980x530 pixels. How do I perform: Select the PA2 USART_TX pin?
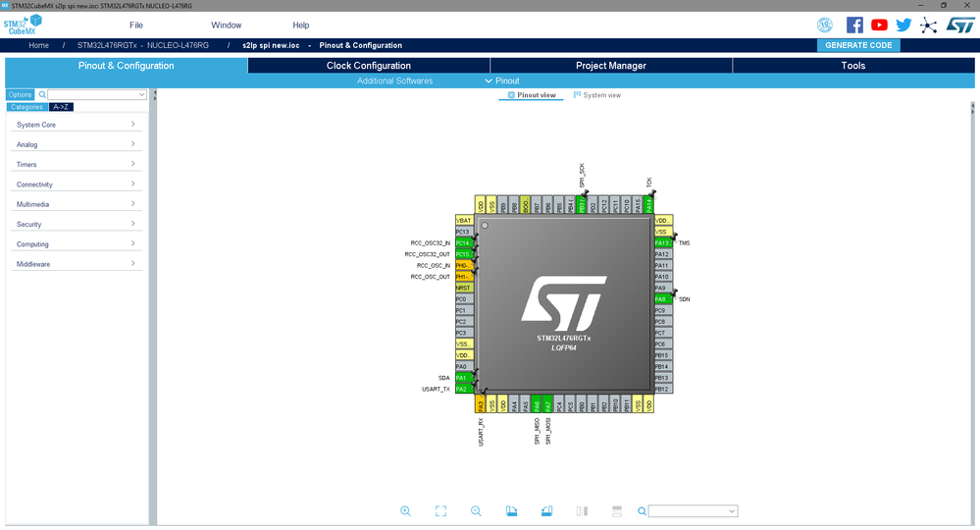tap(464, 389)
